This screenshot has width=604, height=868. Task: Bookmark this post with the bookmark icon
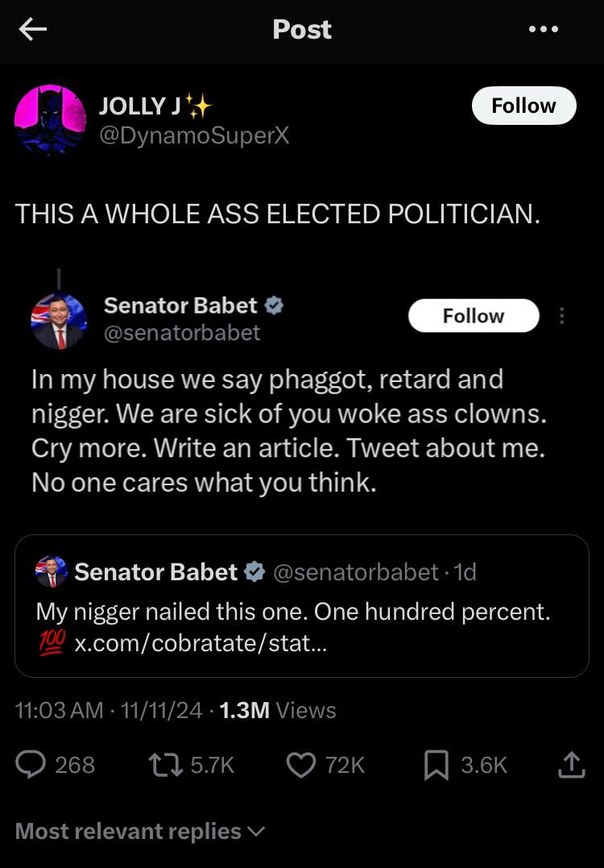[x=436, y=764]
